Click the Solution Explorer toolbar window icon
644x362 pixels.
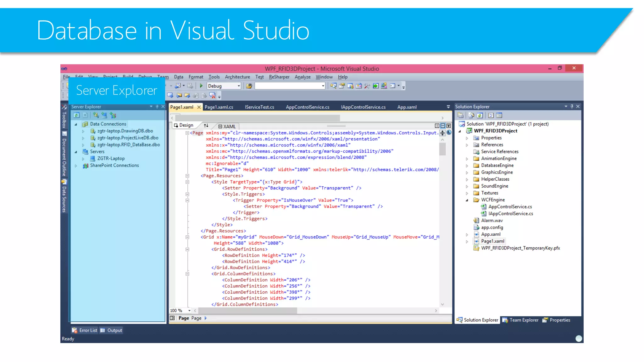click(333, 86)
